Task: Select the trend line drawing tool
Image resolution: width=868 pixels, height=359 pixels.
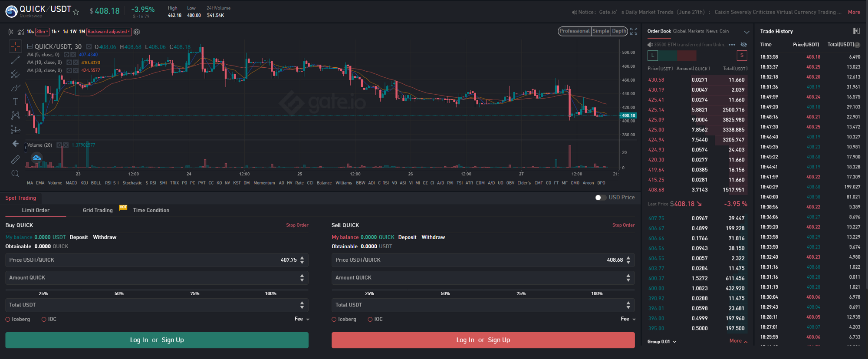Action: 15,60
